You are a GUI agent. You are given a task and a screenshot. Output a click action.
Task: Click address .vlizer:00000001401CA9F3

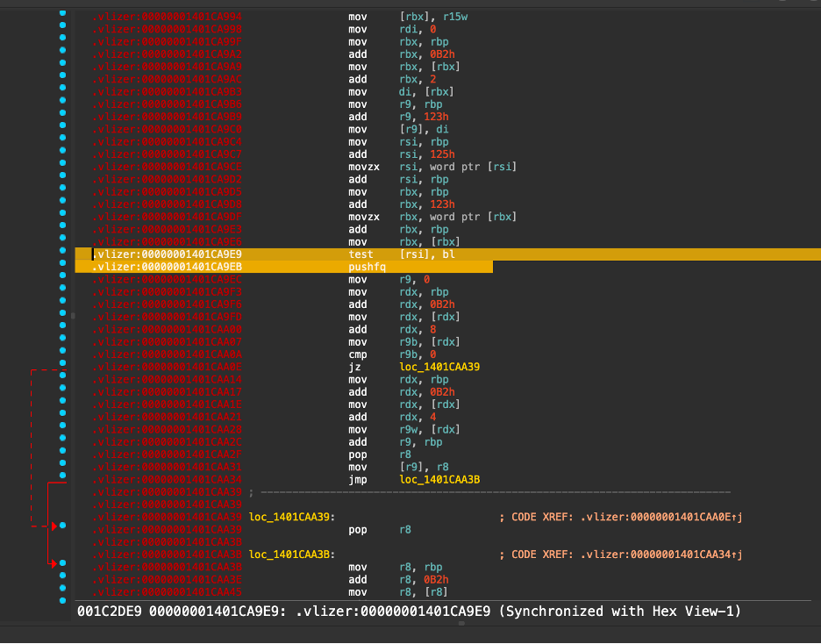click(x=167, y=292)
